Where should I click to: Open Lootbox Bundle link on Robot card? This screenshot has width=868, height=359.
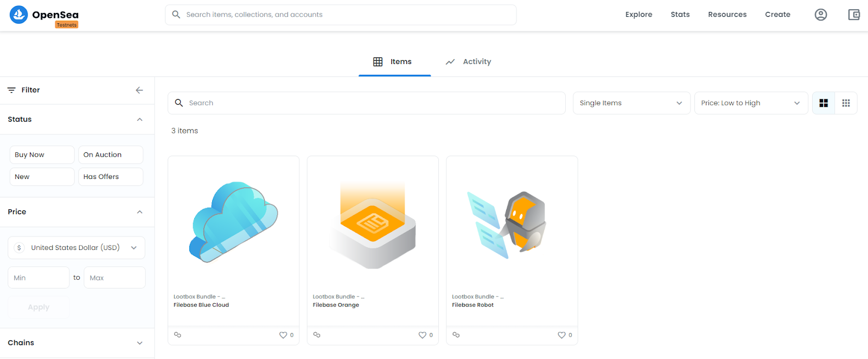478,297
